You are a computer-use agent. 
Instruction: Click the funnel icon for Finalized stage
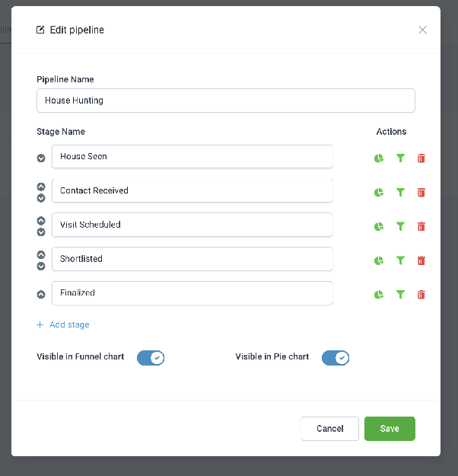400,295
